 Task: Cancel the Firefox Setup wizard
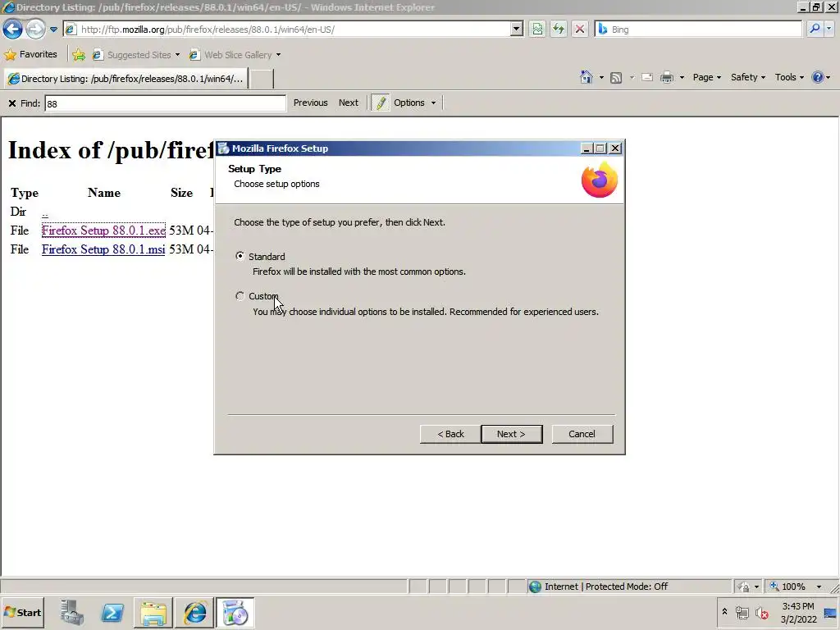point(582,434)
